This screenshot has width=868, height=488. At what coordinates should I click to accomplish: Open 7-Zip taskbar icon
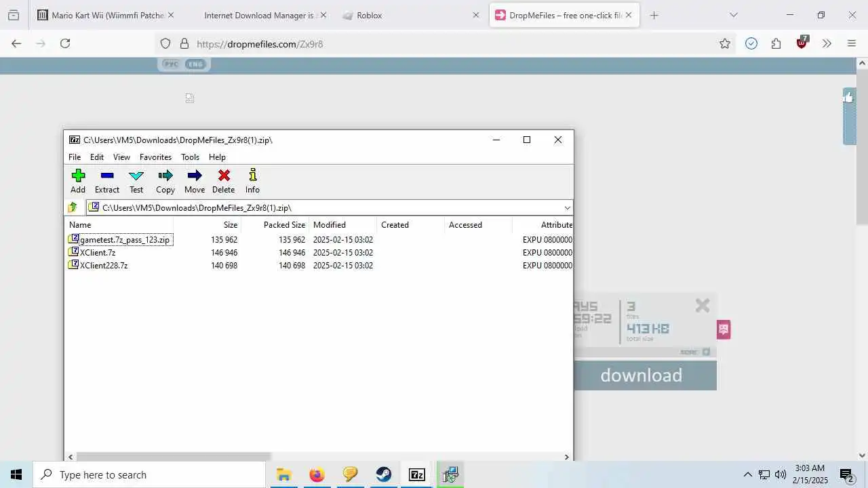(417, 474)
